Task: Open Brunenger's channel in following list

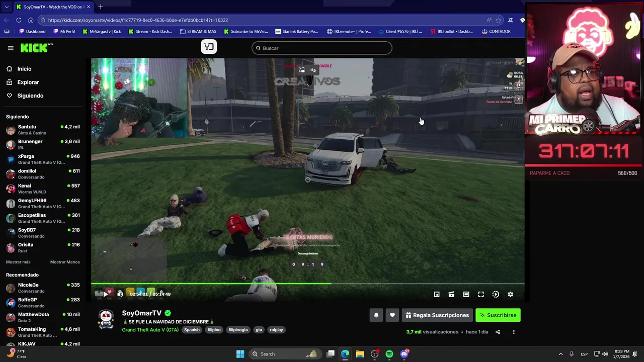Action: click(43, 144)
